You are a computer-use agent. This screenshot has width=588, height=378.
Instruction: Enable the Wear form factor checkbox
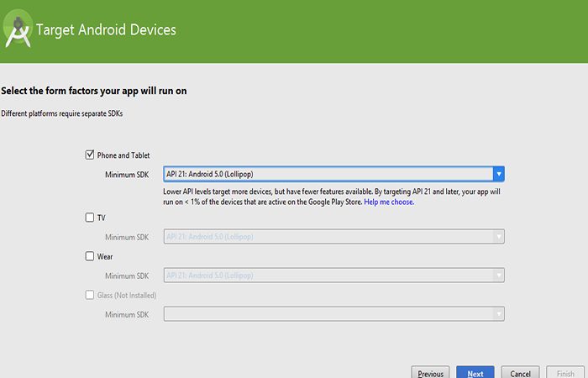point(90,256)
